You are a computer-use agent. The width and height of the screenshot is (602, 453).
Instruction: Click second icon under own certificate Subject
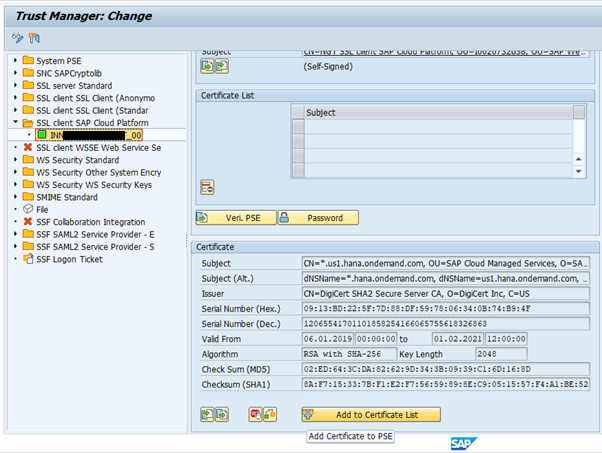221,66
